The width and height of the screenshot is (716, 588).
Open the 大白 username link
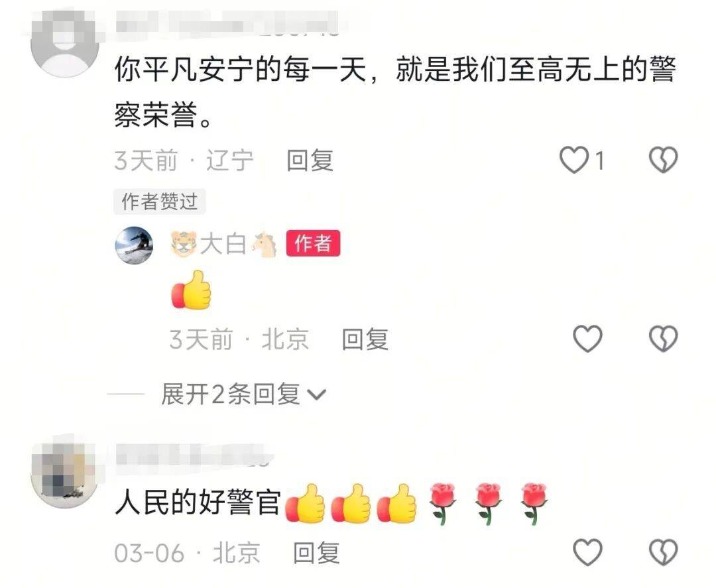tap(223, 244)
